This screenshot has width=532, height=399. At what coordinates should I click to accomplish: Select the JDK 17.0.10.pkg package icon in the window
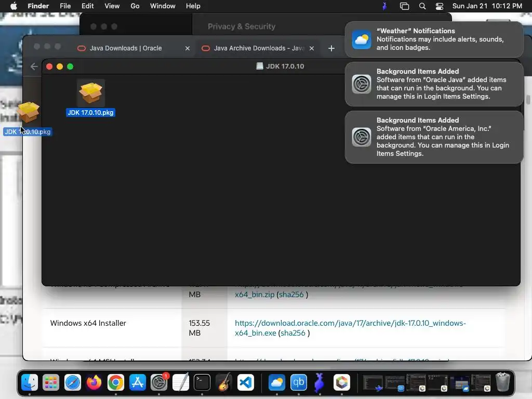point(90,92)
